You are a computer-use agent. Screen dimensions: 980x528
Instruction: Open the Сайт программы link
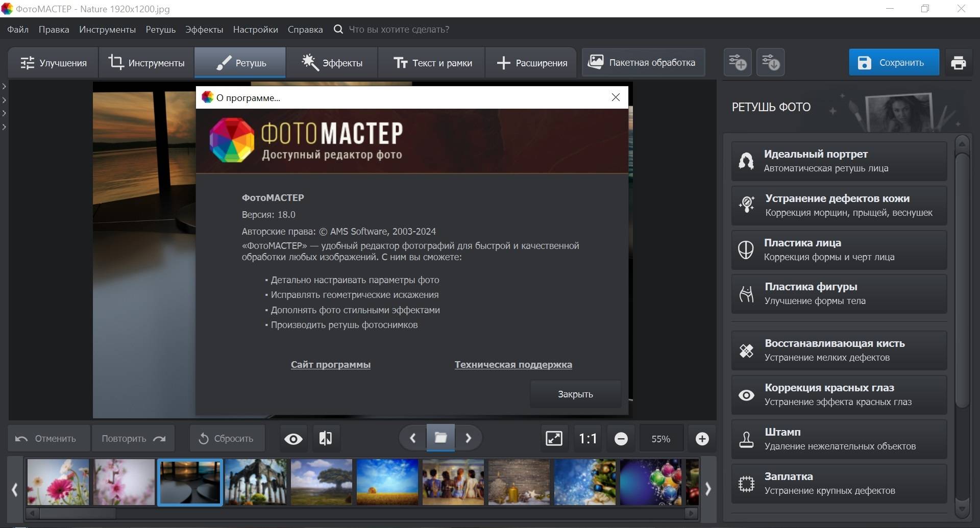coord(330,365)
